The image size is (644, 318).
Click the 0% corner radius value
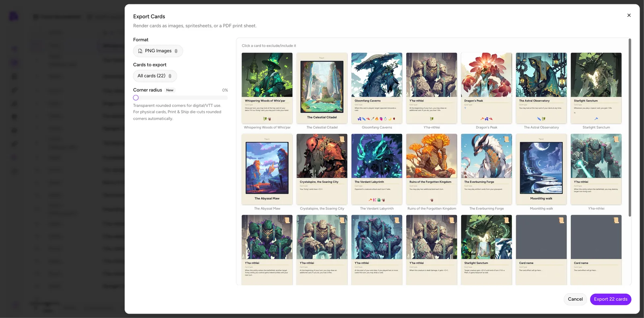(225, 90)
